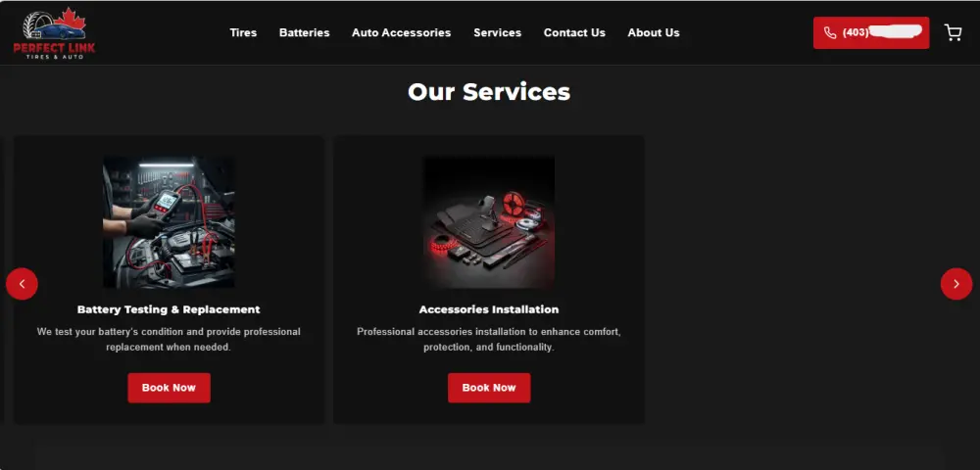Go to the Batteries page
Image resolution: width=980 pixels, height=470 pixels.
coord(305,32)
